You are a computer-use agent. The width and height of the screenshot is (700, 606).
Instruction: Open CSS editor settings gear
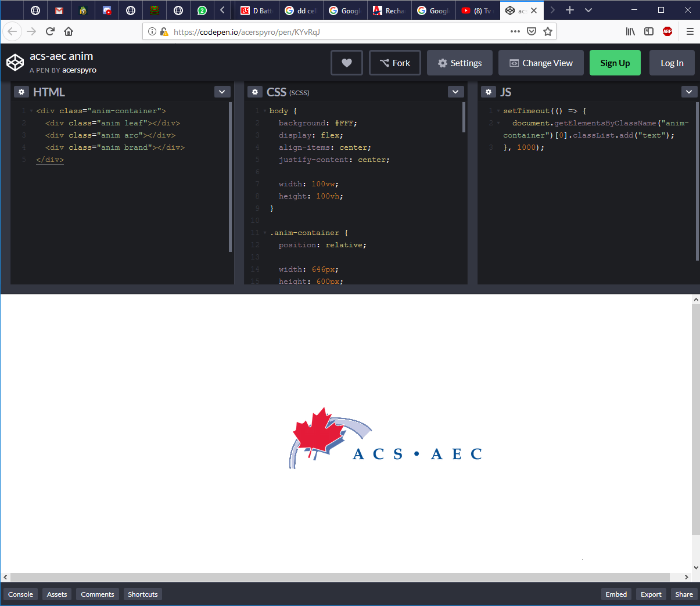click(x=255, y=92)
